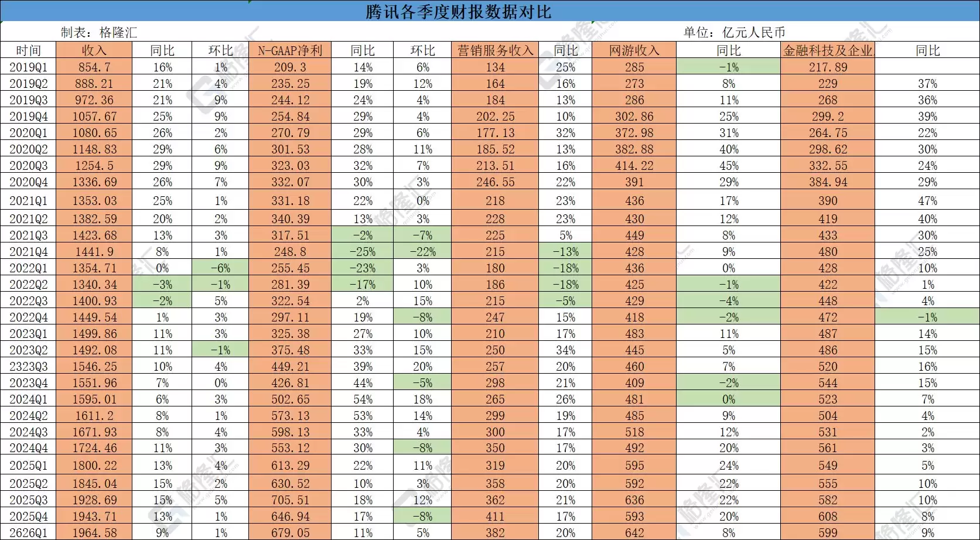Select the "2323Q3" time cell
Viewport: 980px width, 540px height.
(29, 367)
